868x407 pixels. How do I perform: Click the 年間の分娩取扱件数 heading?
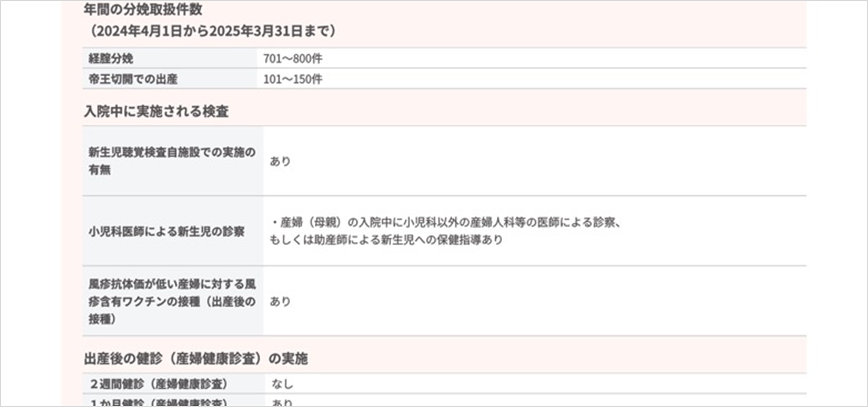(143, 9)
